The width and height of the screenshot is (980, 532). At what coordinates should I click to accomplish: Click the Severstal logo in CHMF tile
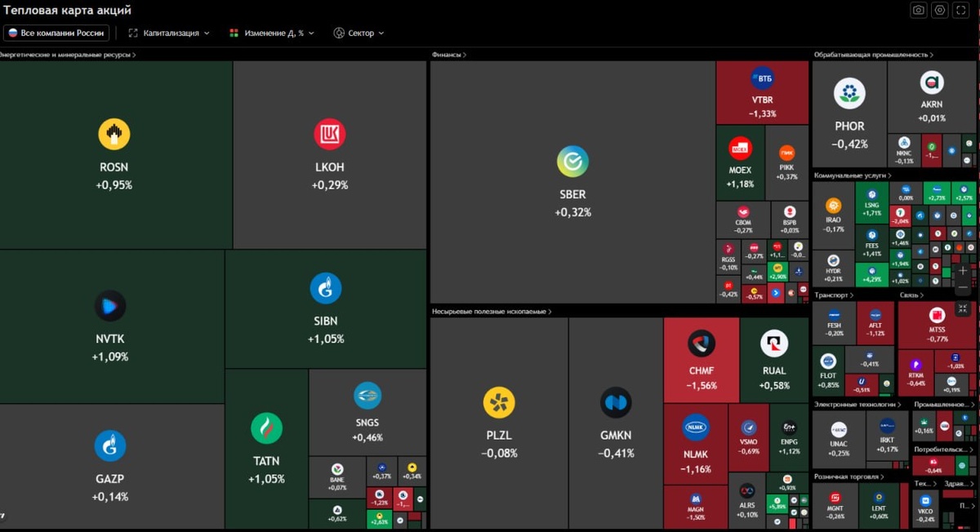(x=702, y=344)
